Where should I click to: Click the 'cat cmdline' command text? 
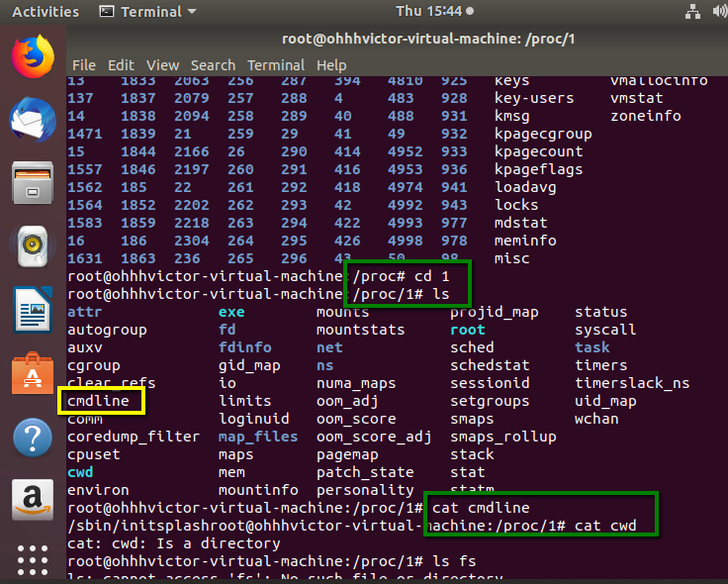coord(481,508)
